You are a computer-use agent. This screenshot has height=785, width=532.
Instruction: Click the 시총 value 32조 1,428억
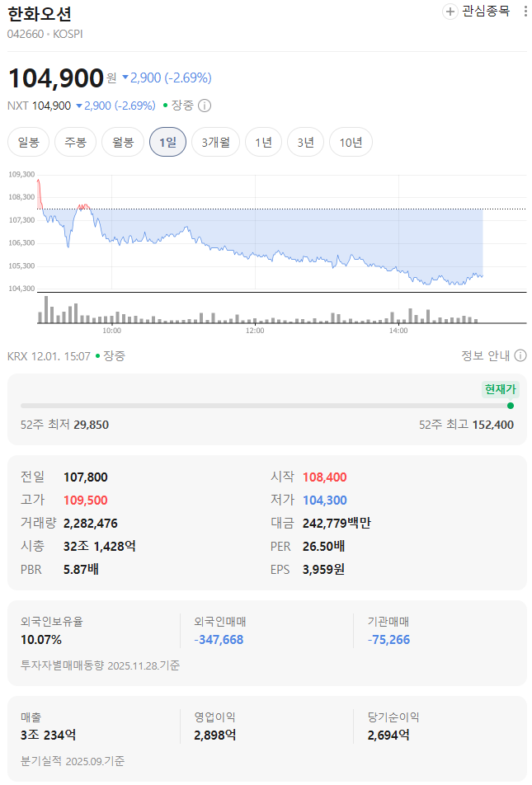[100, 546]
